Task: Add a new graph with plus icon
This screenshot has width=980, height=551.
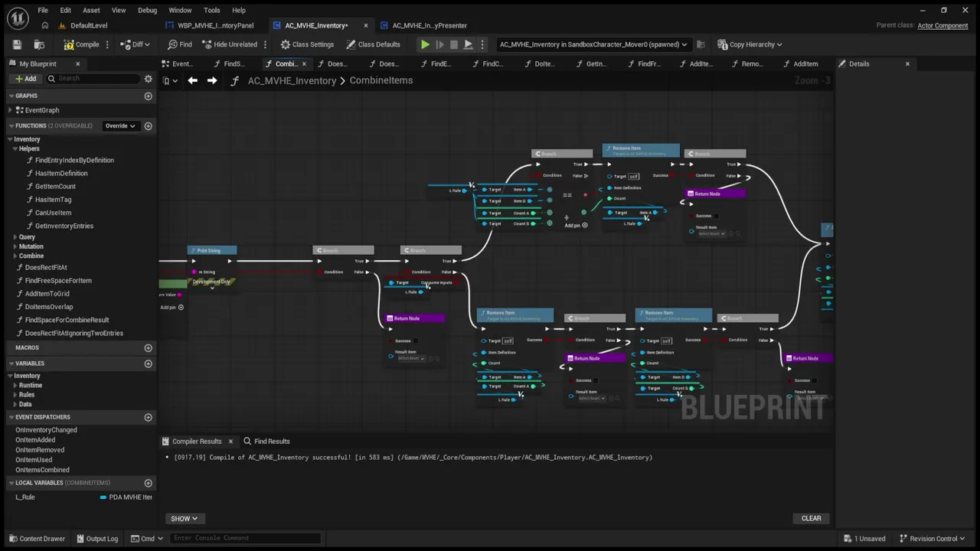Action: point(149,96)
